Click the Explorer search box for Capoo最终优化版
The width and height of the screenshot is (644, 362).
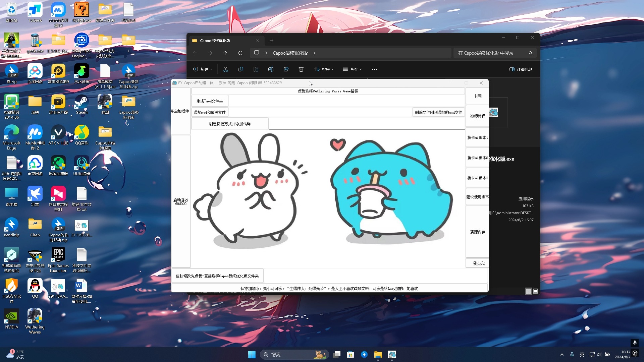(495, 53)
